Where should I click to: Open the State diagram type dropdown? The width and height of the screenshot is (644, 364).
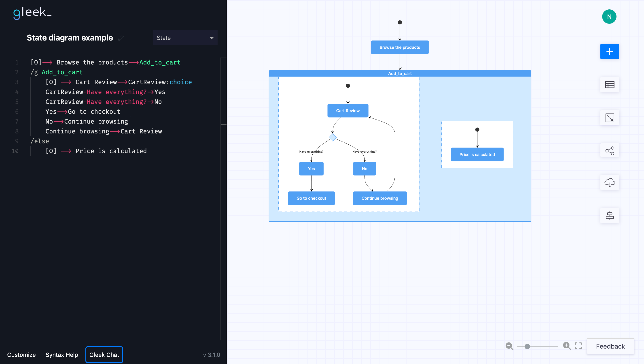(185, 38)
